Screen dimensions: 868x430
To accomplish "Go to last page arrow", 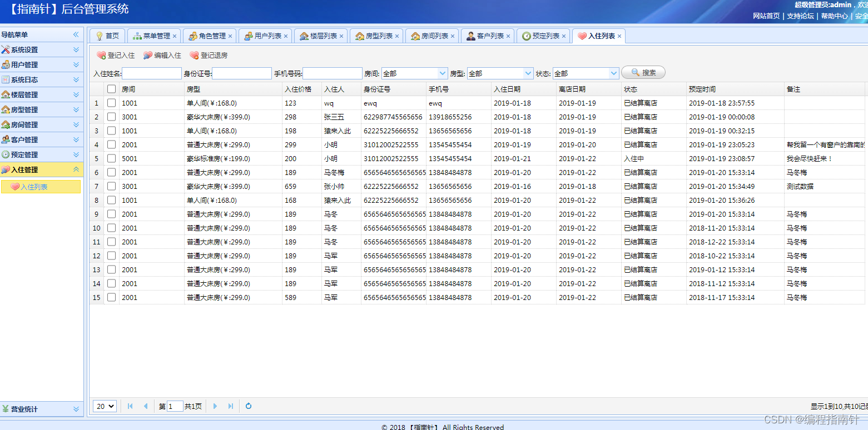I will click(x=231, y=406).
